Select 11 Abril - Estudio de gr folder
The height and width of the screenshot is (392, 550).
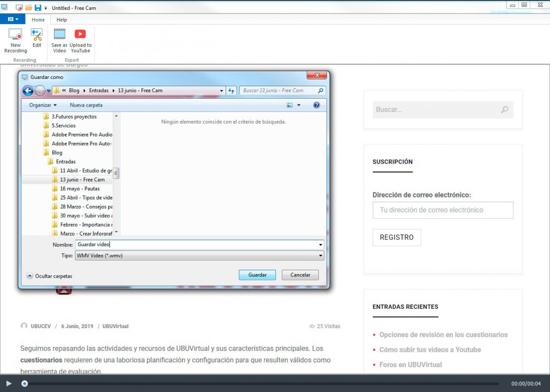point(82,171)
